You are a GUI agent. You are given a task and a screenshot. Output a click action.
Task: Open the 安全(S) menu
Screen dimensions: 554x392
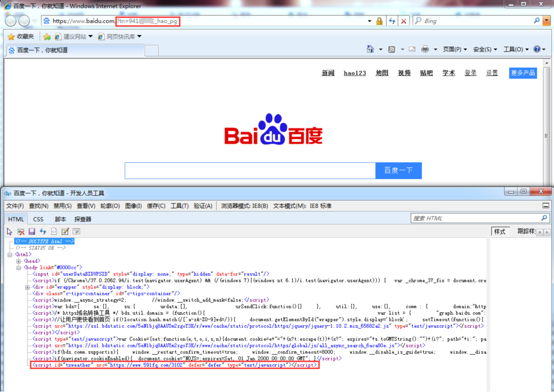pyautogui.click(x=485, y=50)
